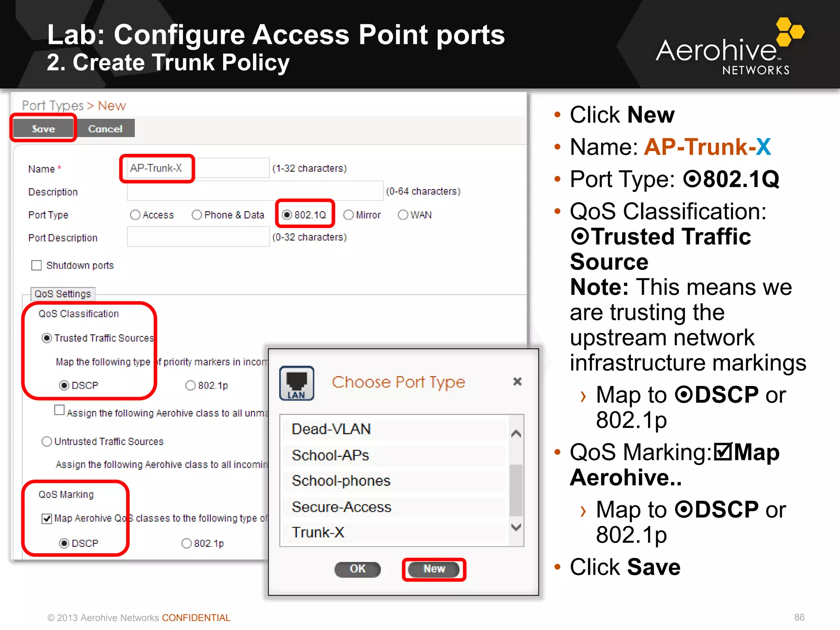Click New in Choose Port Type dialog
The height and width of the screenshot is (630, 840).
tap(434, 569)
